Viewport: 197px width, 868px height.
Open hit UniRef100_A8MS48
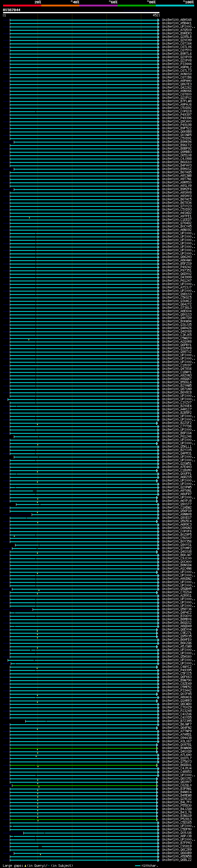click(177, 20)
